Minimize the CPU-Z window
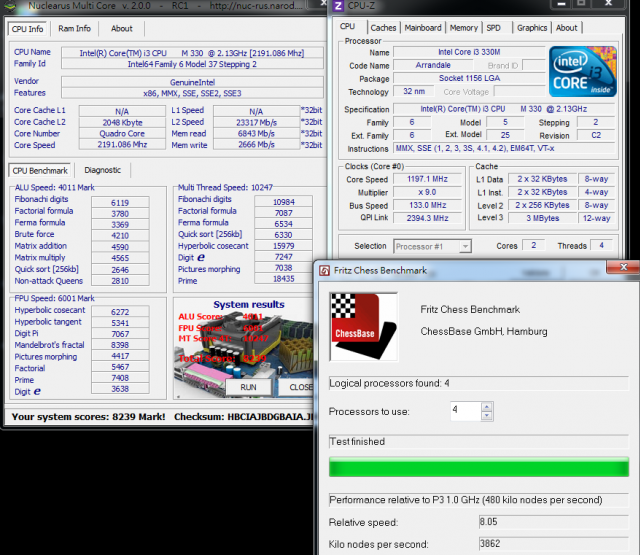The image size is (640, 555). pos(561,4)
